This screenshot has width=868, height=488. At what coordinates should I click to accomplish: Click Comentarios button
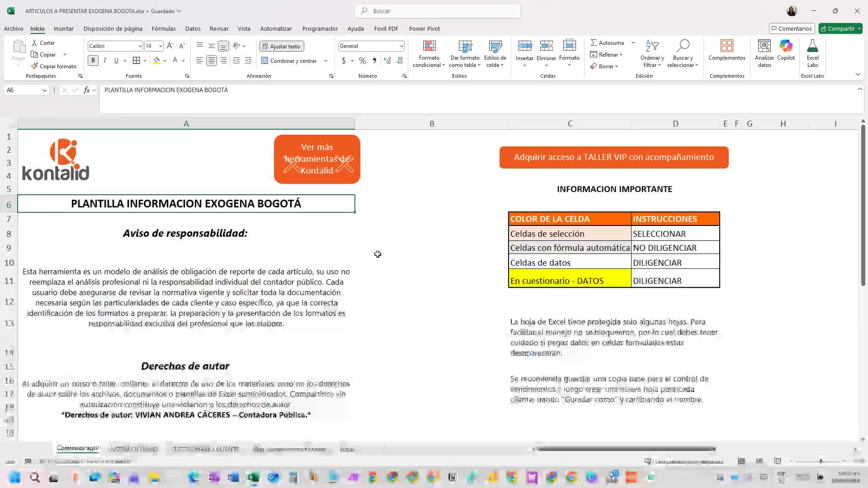tap(792, 28)
